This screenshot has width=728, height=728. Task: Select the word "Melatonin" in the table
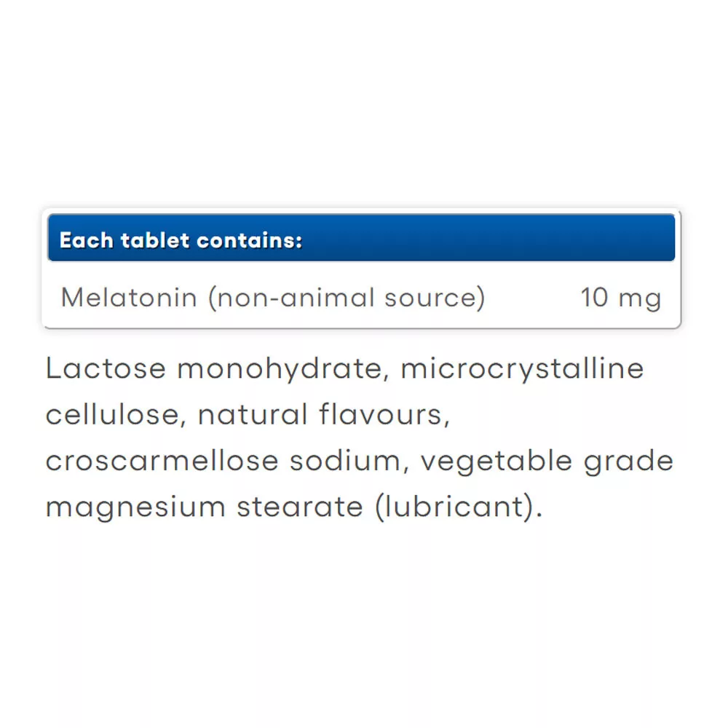click(129, 298)
